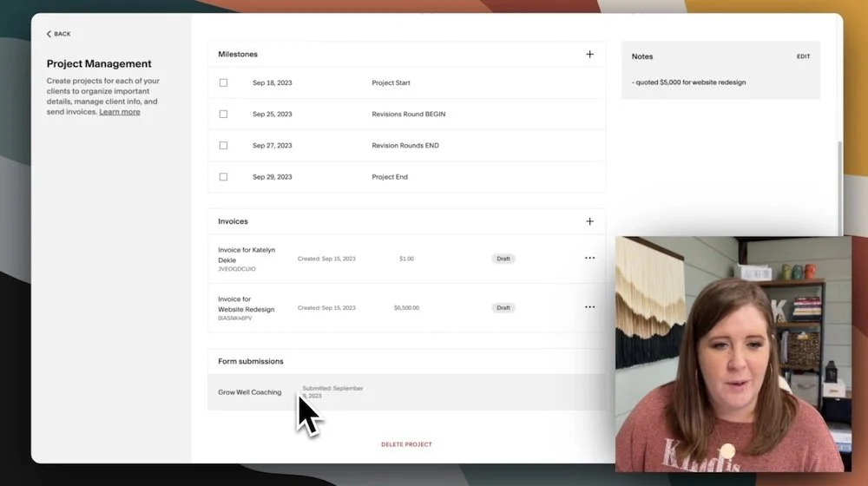Check the Revisions Round BEGIN milestone
This screenshot has width=868, height=486.
point(223,114)
